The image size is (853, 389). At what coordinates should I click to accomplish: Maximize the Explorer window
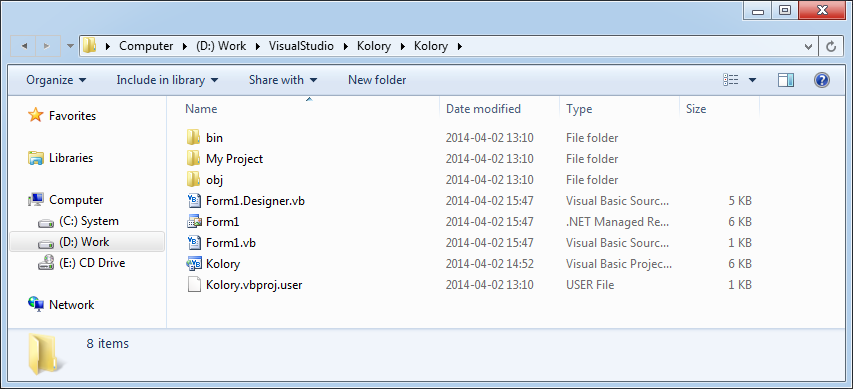tap(784, 10)
